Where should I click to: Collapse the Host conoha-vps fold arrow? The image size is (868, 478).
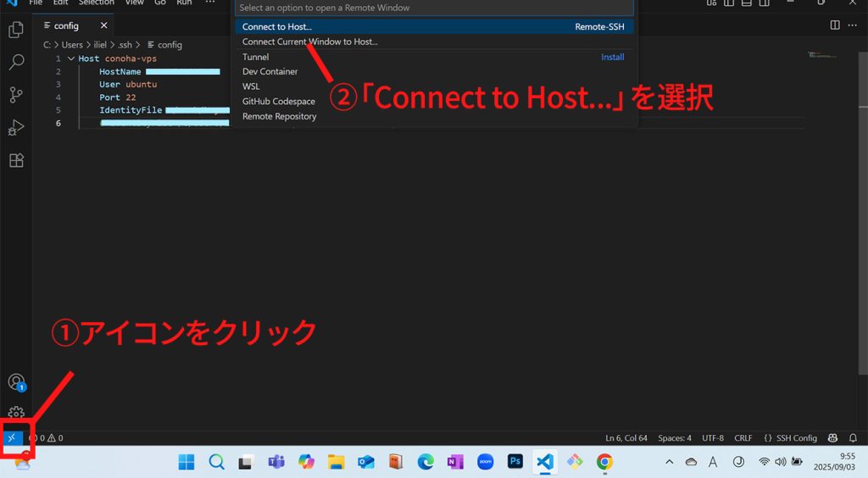coord(70,59)
